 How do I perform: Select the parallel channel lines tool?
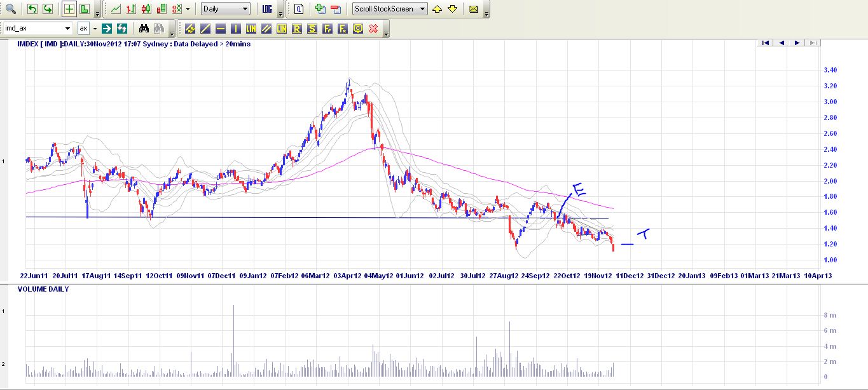266,29
